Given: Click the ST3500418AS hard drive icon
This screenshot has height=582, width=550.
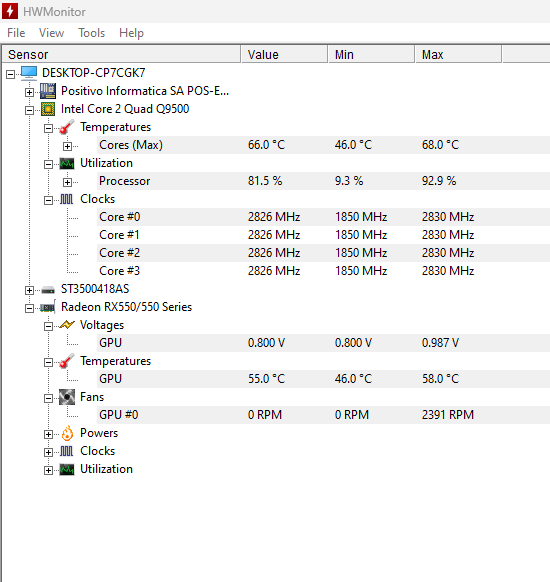Looking at the screenshot, I should point(48,290).
